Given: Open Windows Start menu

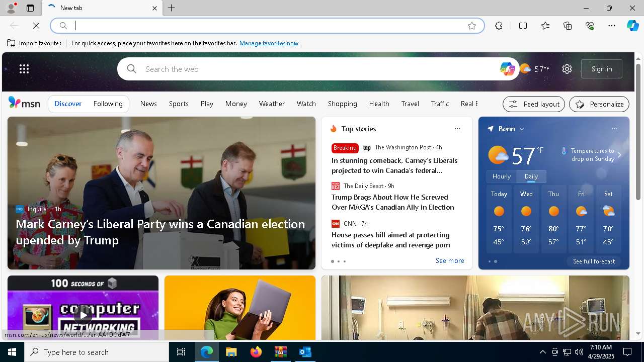Looking at the screenshot, I should [x=12, y=352].
